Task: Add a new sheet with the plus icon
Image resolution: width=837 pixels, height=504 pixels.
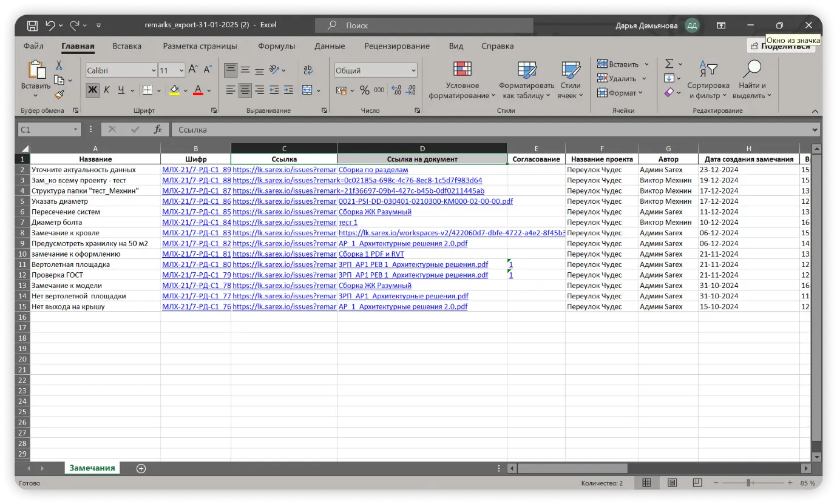Action: click(x=141, y=468)
